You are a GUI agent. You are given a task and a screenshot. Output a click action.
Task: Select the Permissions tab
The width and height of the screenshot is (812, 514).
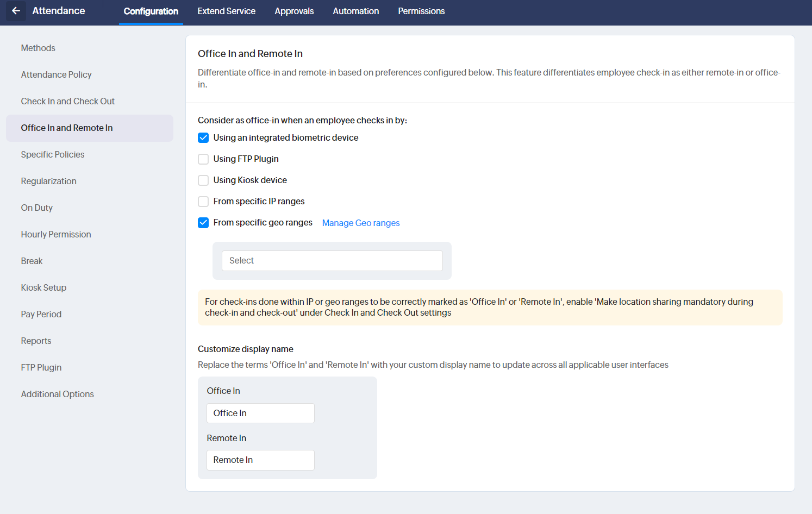coord(421,11)
